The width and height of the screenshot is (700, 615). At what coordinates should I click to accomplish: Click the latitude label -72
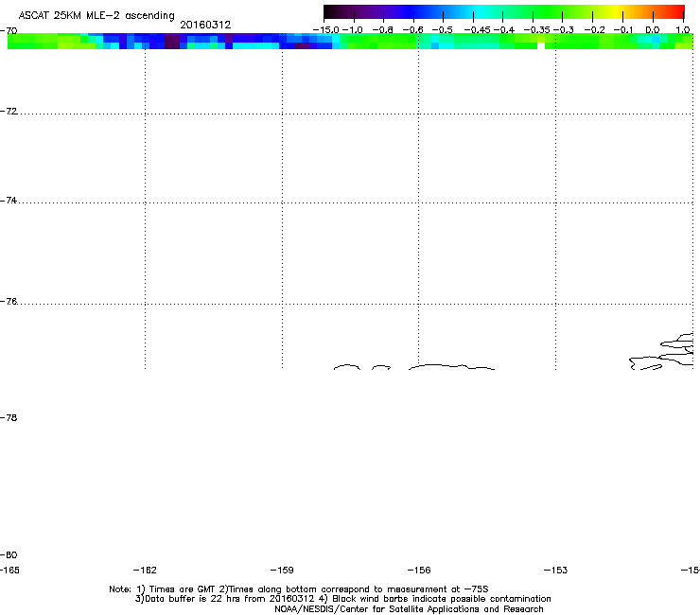pyautogui.click(x=9, y=112)
